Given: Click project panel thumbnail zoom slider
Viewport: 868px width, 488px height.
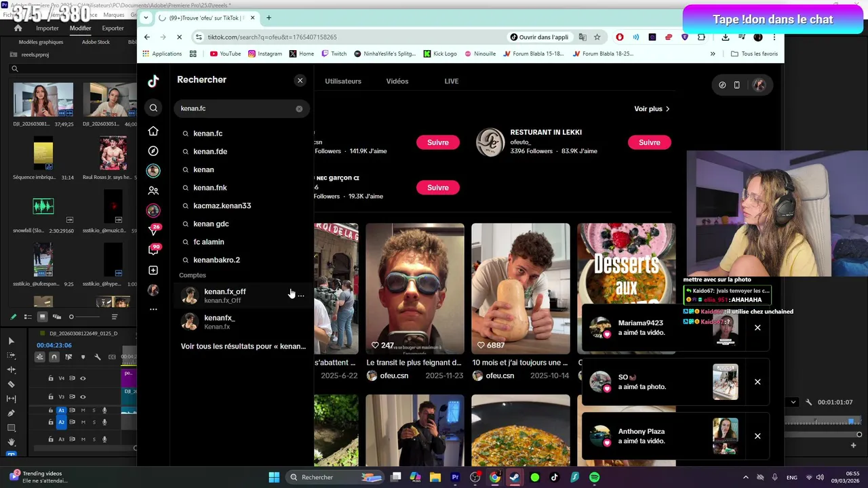Looking at the screenshot, I should [71, 317].
